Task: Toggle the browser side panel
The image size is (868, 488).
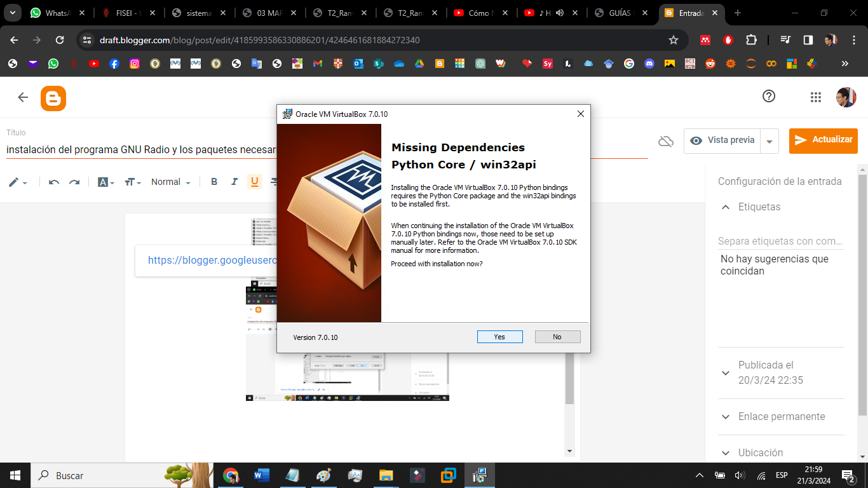Action: (808, 40)
